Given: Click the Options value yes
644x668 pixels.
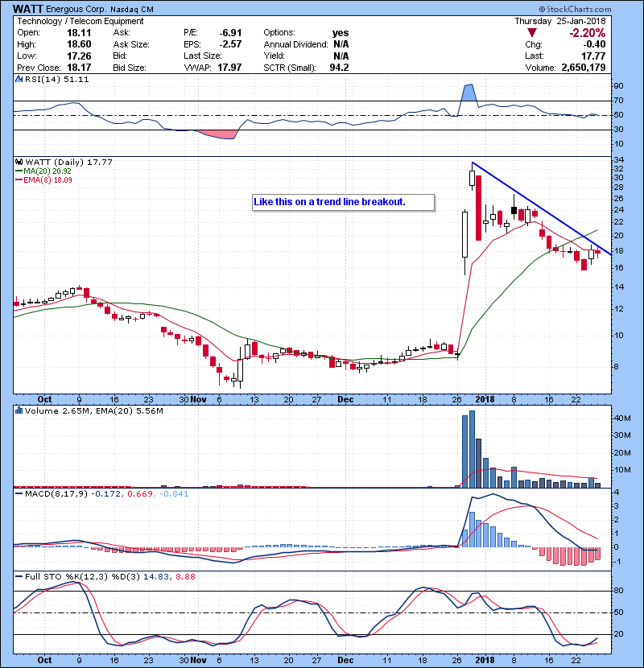Looking at the screenshot, I should coord(341,33).
